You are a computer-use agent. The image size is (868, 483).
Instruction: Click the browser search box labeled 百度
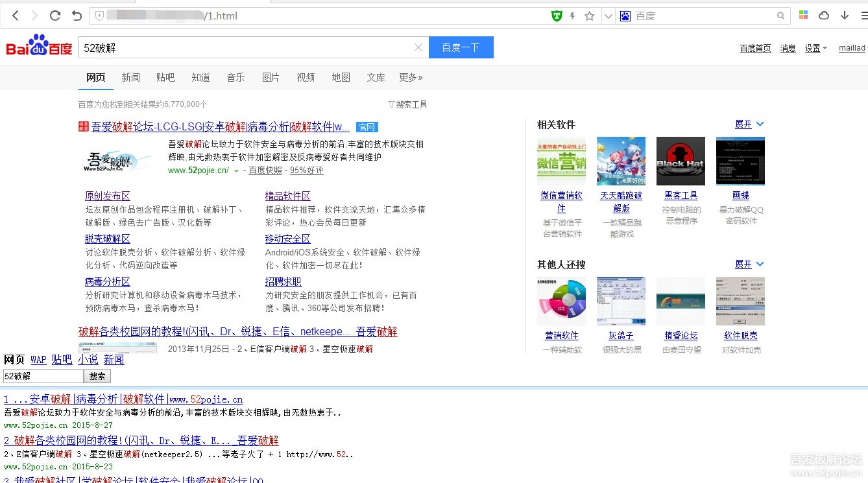pyautogui.click(x=704, y=16)
